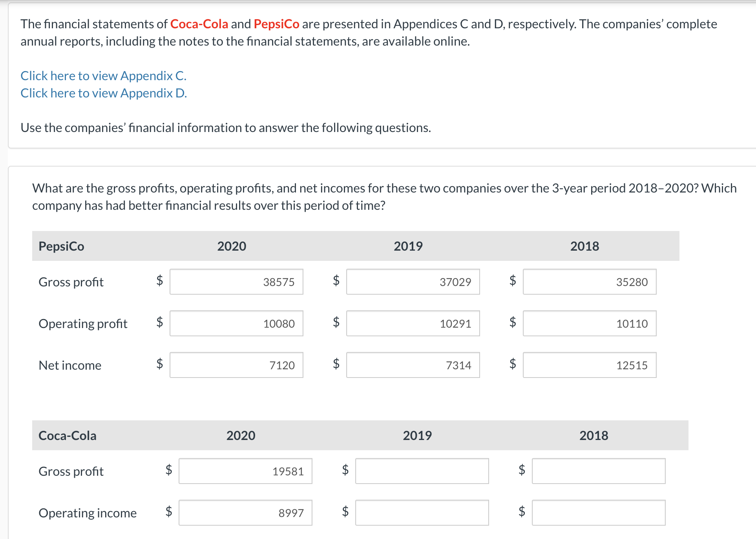
Task: Select PepsiCo Net income 2019 field showing 7314
Action: (x=413, y=365)
